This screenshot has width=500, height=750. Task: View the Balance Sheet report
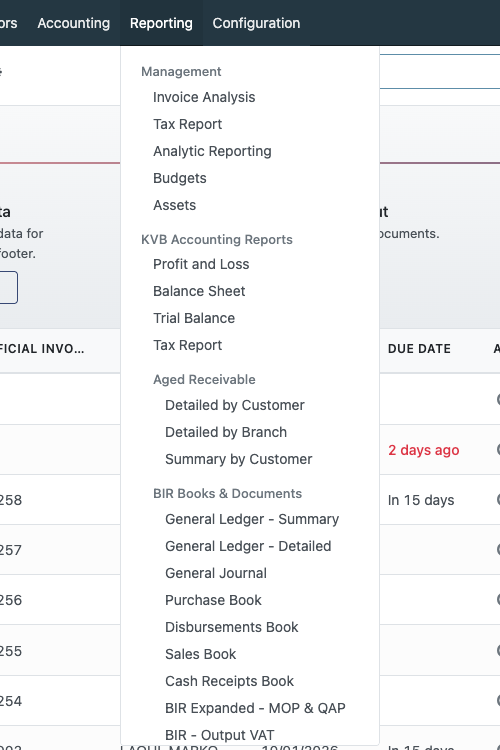tap(199, 291)
